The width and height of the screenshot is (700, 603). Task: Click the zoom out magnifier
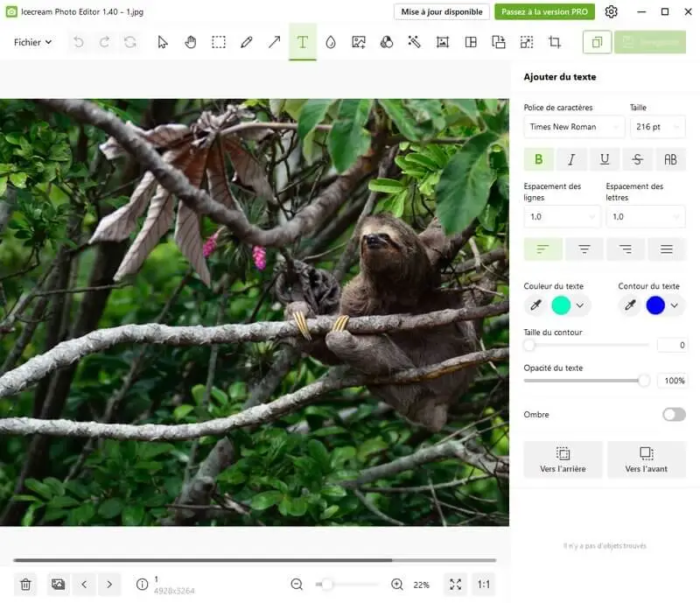(x=297, y=585)
